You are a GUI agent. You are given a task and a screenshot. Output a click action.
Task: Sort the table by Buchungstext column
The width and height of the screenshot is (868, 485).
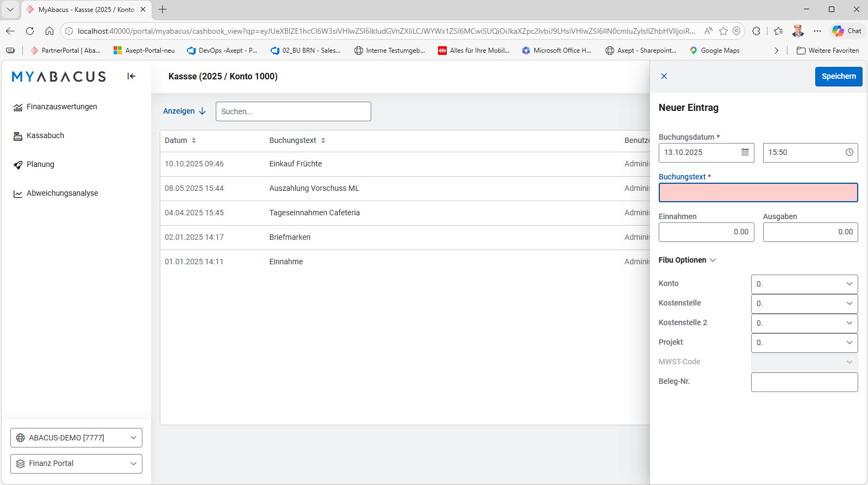[323, 140]
